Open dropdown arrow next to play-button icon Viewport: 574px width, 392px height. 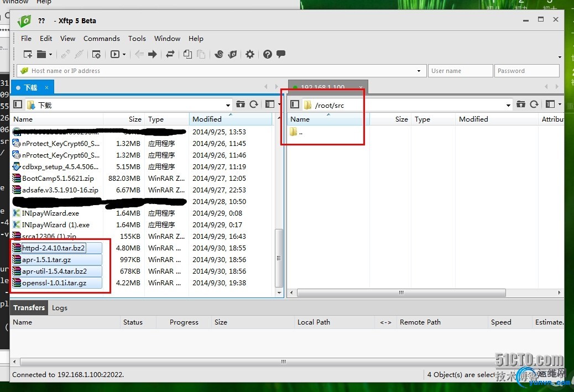click(x=124, y=55)
